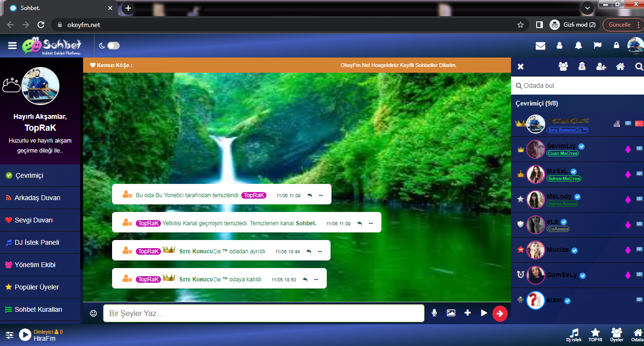This screenshot has width=644, height=346.
Task: Click the padlock icon in header
Action: pos(616,46)
